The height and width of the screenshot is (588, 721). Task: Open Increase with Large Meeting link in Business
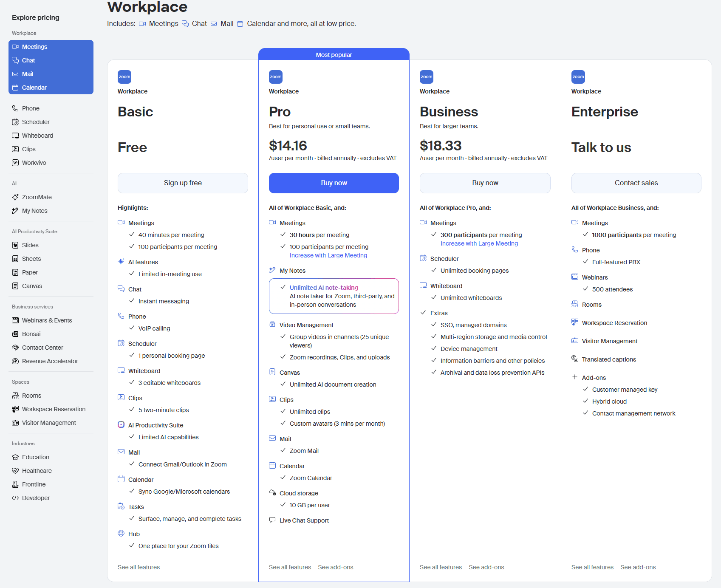pos(479,243)
